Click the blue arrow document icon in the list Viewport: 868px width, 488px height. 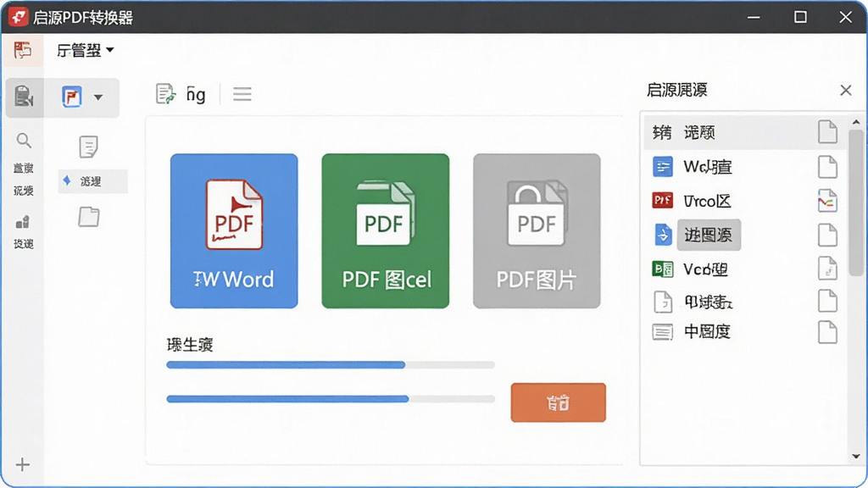tap(663, 235)
